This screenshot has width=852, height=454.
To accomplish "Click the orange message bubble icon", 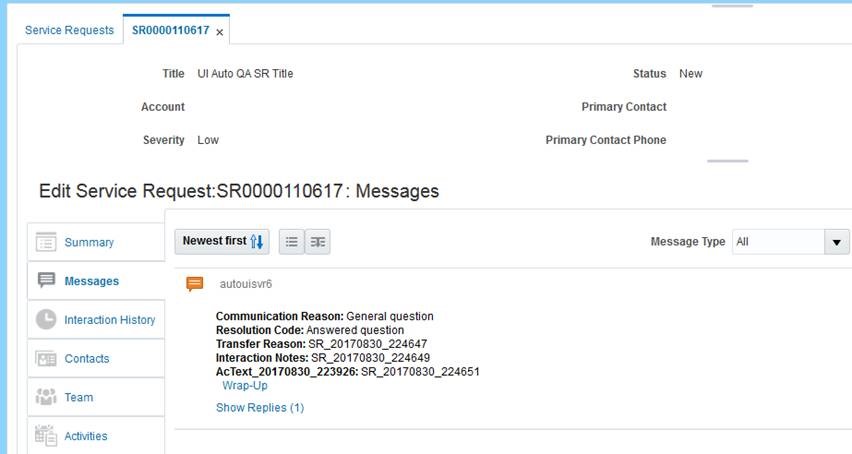I will pyautogui.click(x=195, y=283).
